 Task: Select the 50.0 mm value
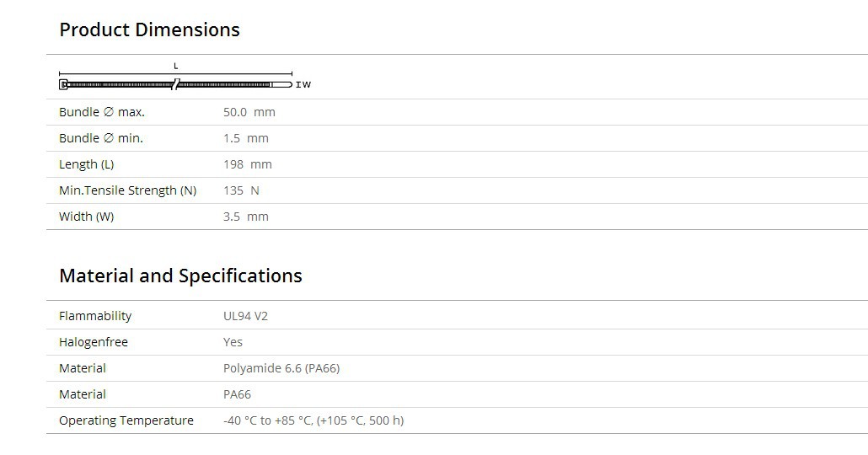click(x=249, y=112)
